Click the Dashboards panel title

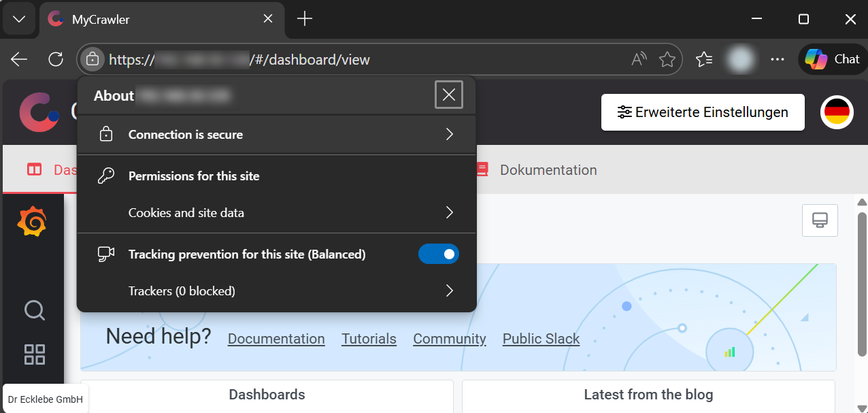[x=267, y=395]
